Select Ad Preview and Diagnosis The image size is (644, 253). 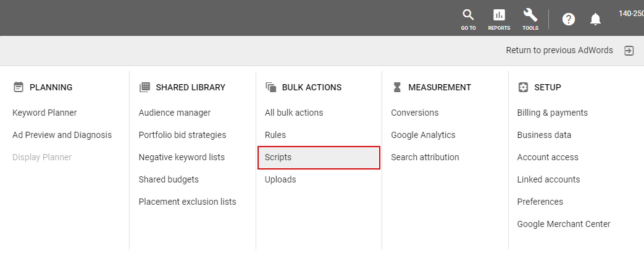tap(62, 135)
